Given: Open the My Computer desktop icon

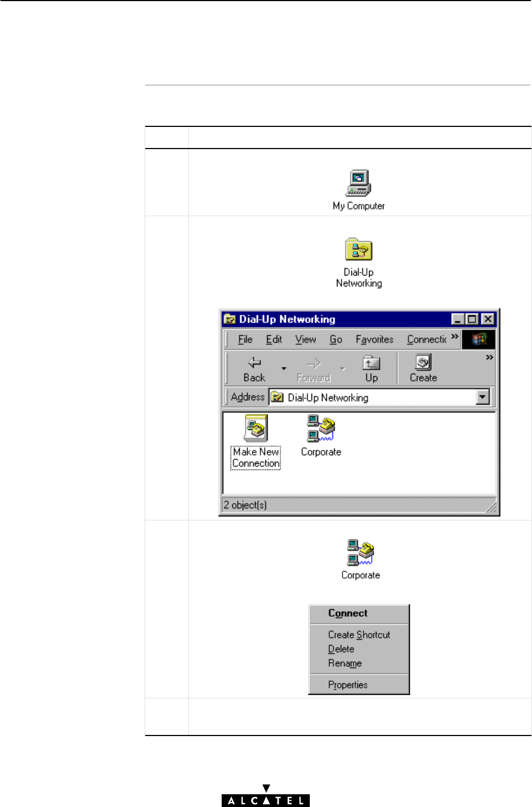Looking at the screenshot, I should [359, 190].
